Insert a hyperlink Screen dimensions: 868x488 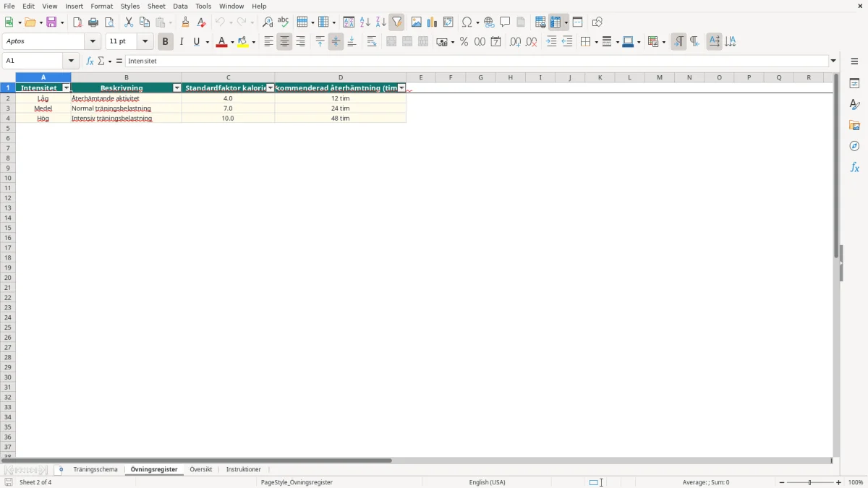click(490, 22)
